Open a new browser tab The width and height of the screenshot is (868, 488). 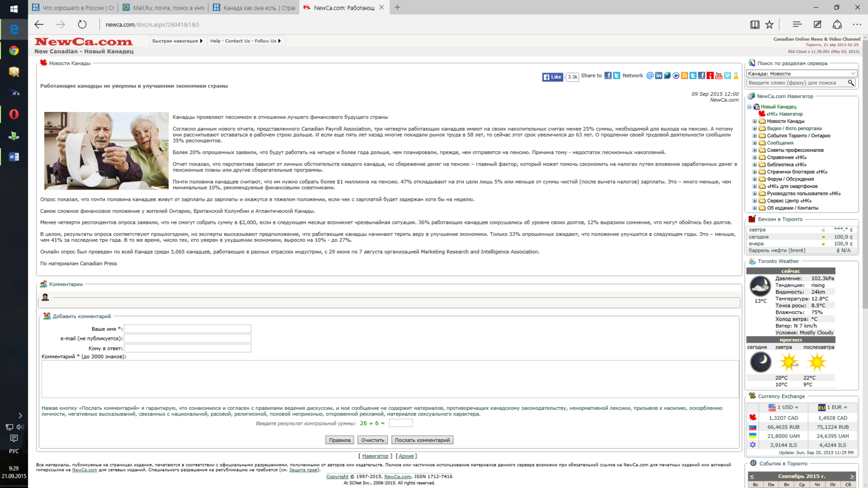[397, 8]
